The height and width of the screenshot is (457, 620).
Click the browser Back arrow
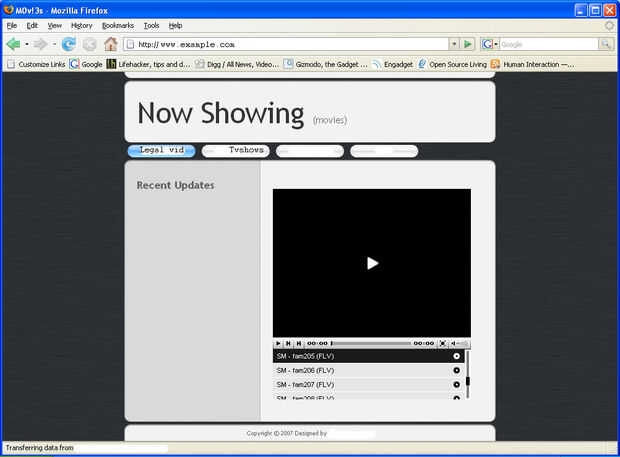[13, 44]
